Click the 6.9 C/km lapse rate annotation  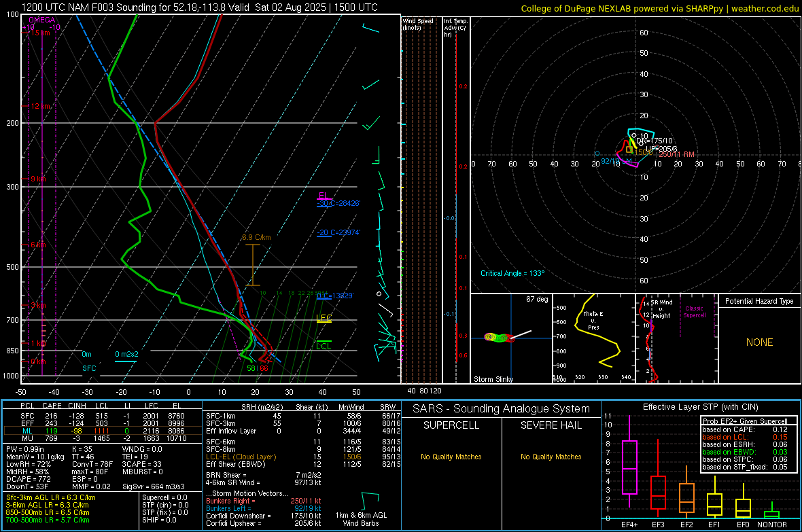pyautogui.click(x=256, y=237)
